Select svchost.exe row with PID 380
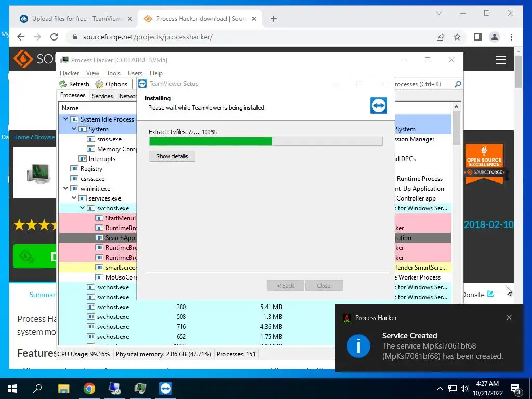This screenshot has width=532, height=399. [x=196, y=307]
